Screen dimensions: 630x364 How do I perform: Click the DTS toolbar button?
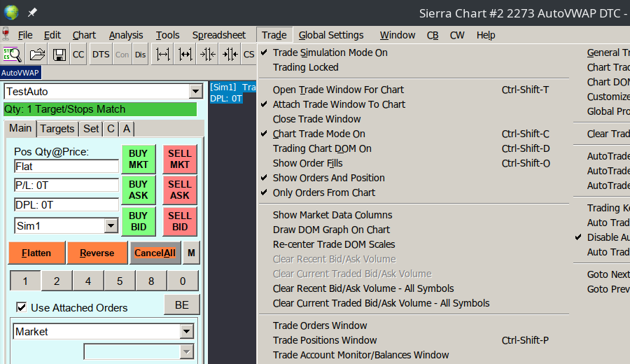pyautogui.click(x=101, y=54)
